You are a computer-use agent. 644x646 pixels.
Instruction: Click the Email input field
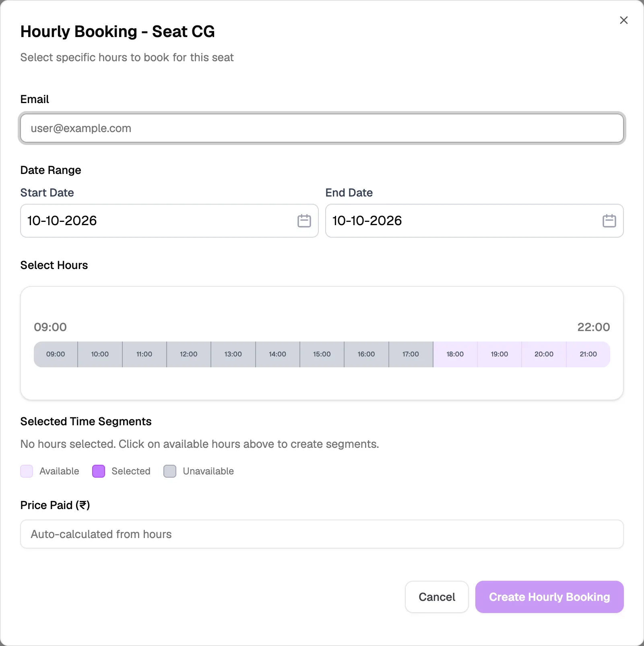tap(322, 128)
